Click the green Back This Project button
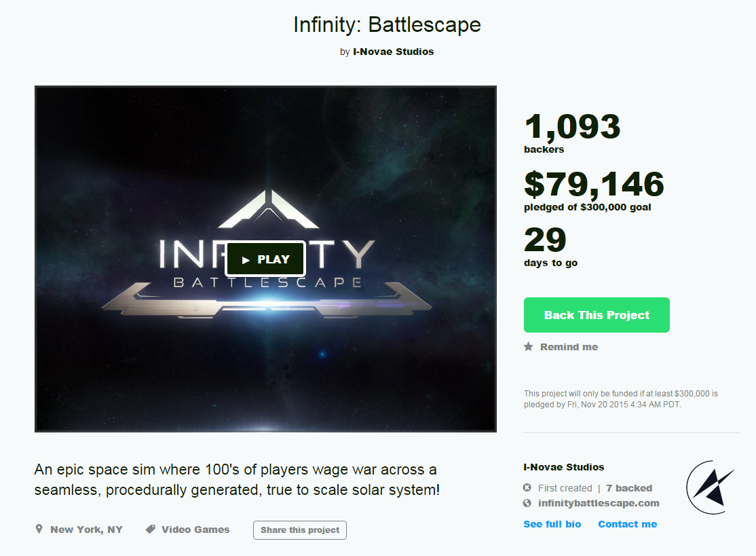 point(597,315)
